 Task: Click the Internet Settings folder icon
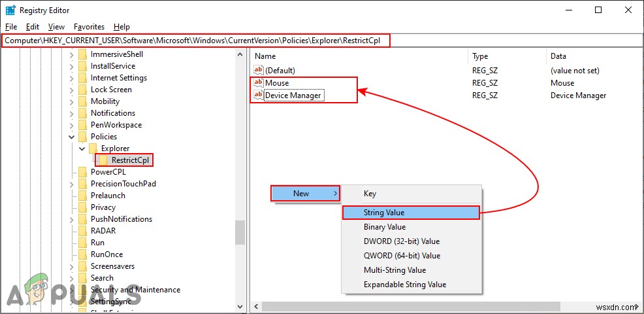(x=83, y=78)
